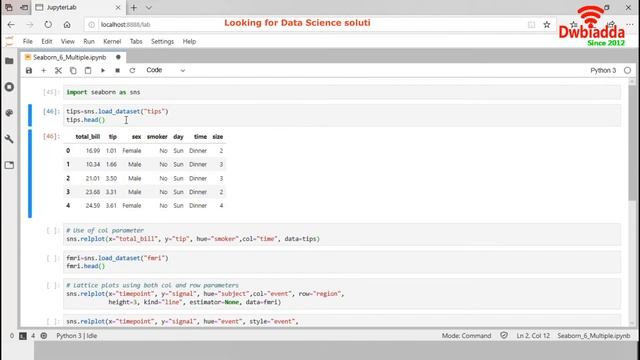Click the import seaborn code cell
The height and width of the screenshot is (360, 640).
342,92
